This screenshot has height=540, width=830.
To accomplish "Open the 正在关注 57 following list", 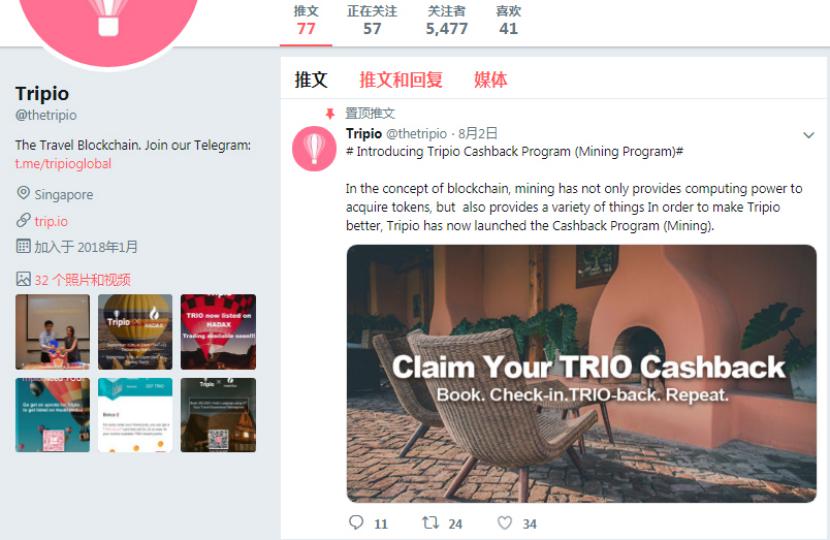I will (372, 20).
